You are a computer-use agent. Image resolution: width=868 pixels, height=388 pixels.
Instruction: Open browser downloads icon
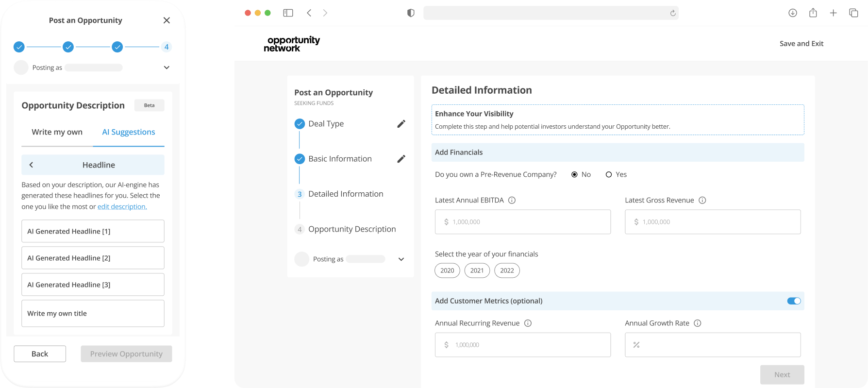[x=793, y=13]
